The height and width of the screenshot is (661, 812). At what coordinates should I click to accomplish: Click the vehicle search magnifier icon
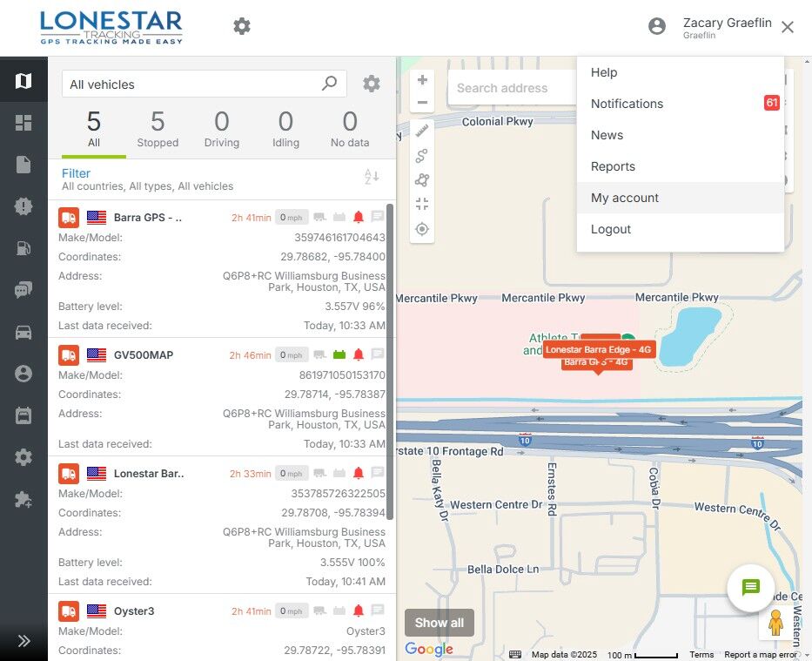pyautogui.click(x=329, y=83)
